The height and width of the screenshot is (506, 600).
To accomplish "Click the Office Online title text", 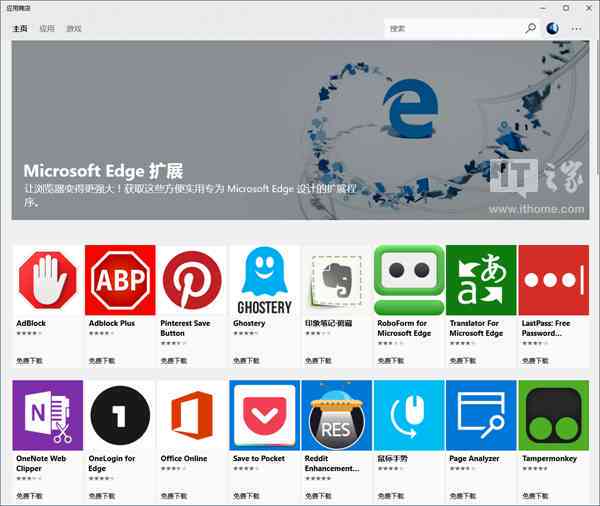I will coord(184,458).
